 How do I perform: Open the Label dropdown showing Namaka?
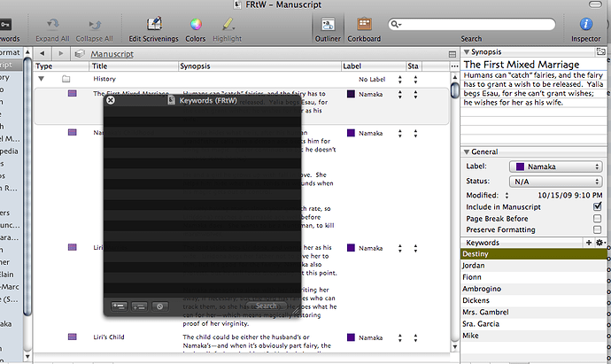click(556, 167)
